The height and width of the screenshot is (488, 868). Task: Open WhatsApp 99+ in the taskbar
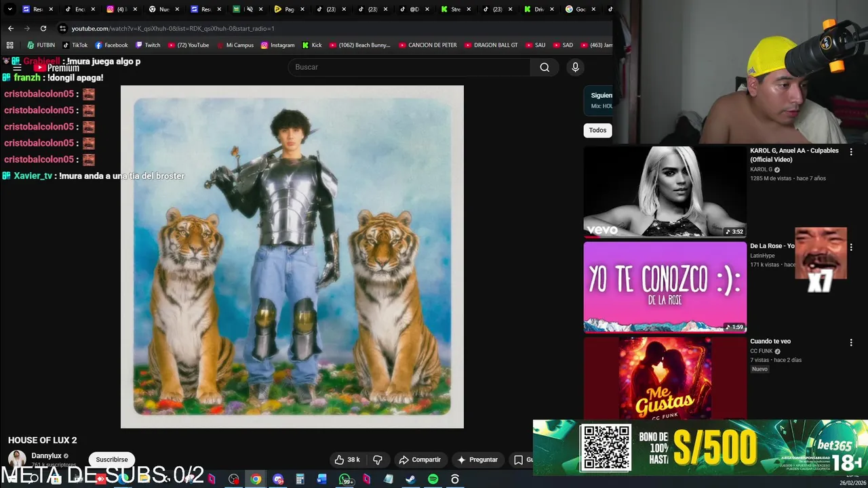345,479
